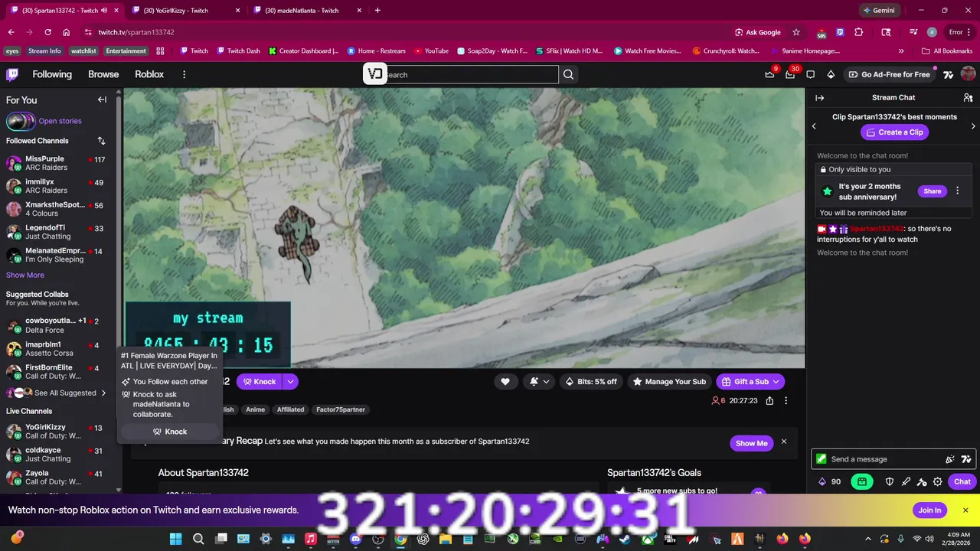980x551 pixels.
Task: Open the Twitch Dash bookmark
Action: click(238, 51)
